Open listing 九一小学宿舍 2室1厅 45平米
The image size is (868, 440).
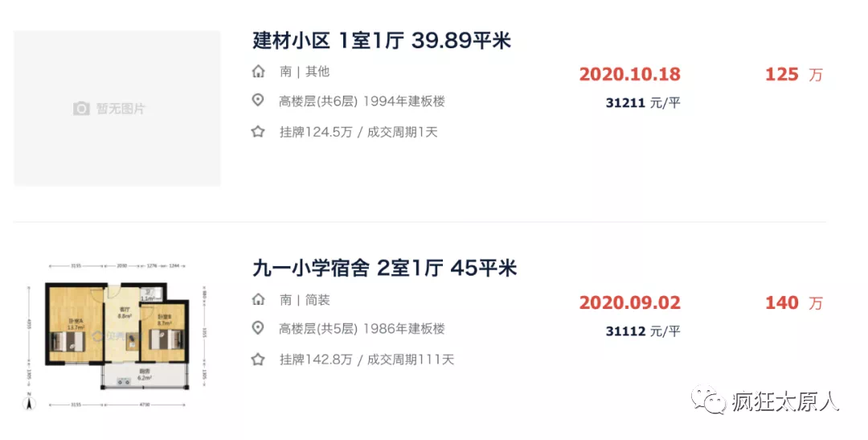click(385, 268)
